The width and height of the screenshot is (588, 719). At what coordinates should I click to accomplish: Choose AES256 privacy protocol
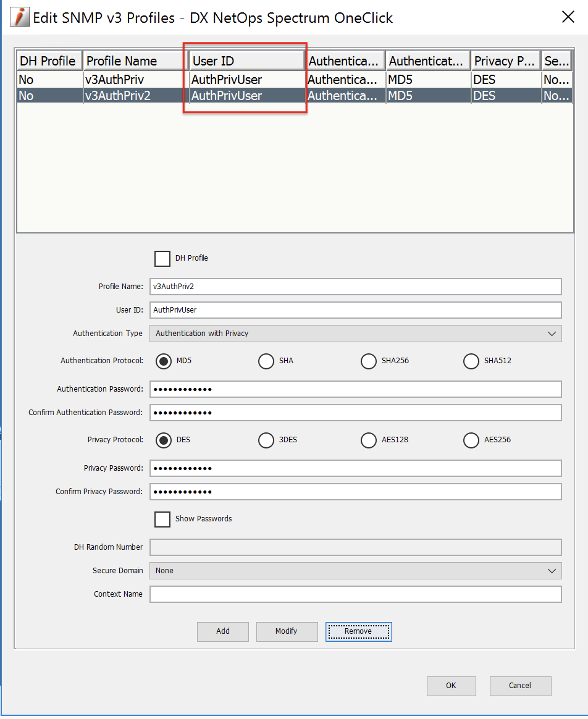tap(471, 440)
